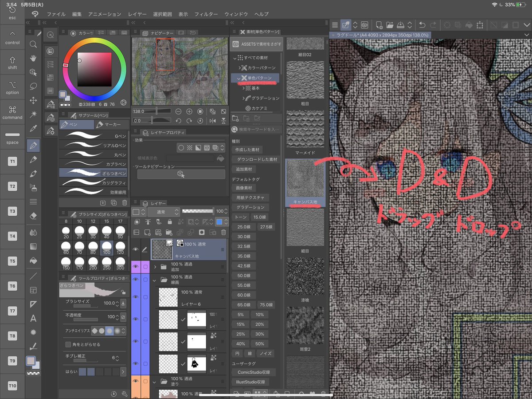Click ASSETSで素材をさがす button
Viewport: 532px width, 399px height.
click(x=255, y=44)
